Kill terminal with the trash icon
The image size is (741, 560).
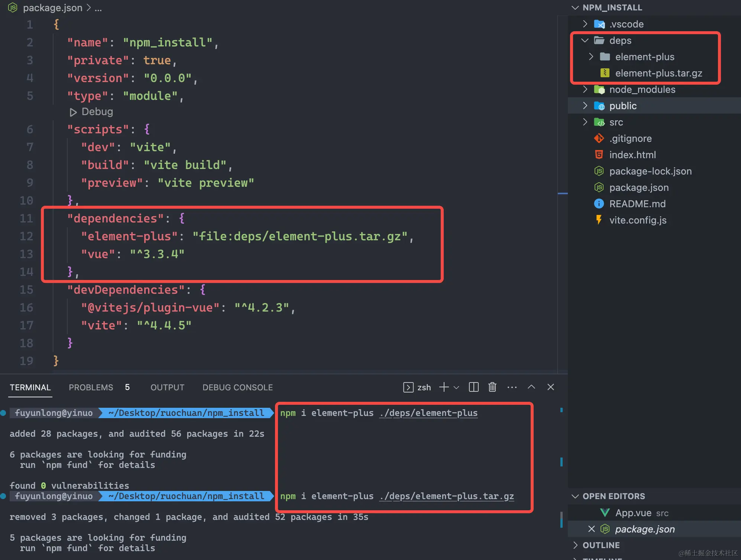pos(492,387)
